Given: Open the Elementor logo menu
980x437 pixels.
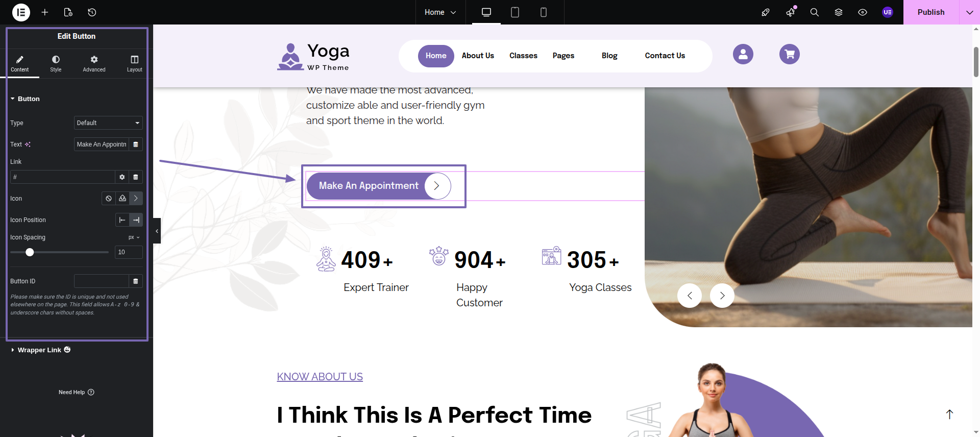Looking at the screenshot, I should (21, 12).
